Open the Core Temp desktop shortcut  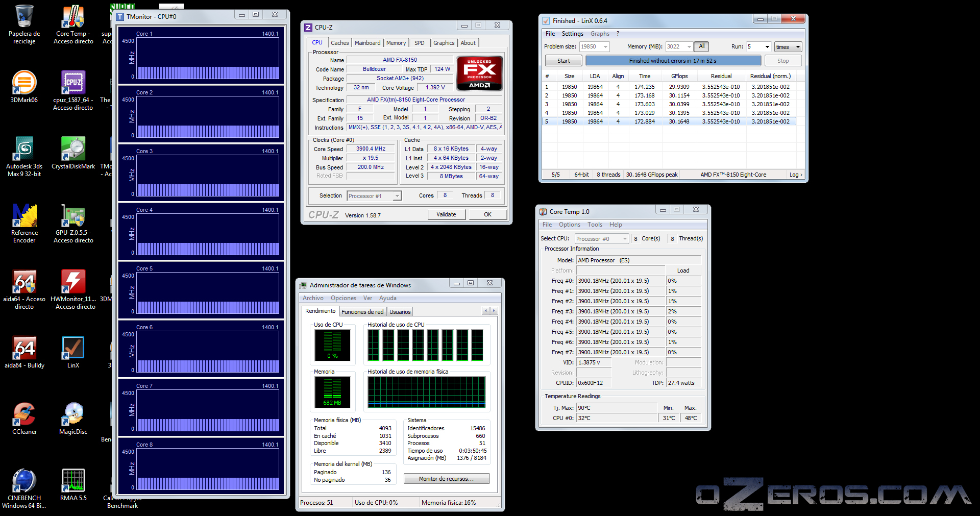[x=73, y=24]
